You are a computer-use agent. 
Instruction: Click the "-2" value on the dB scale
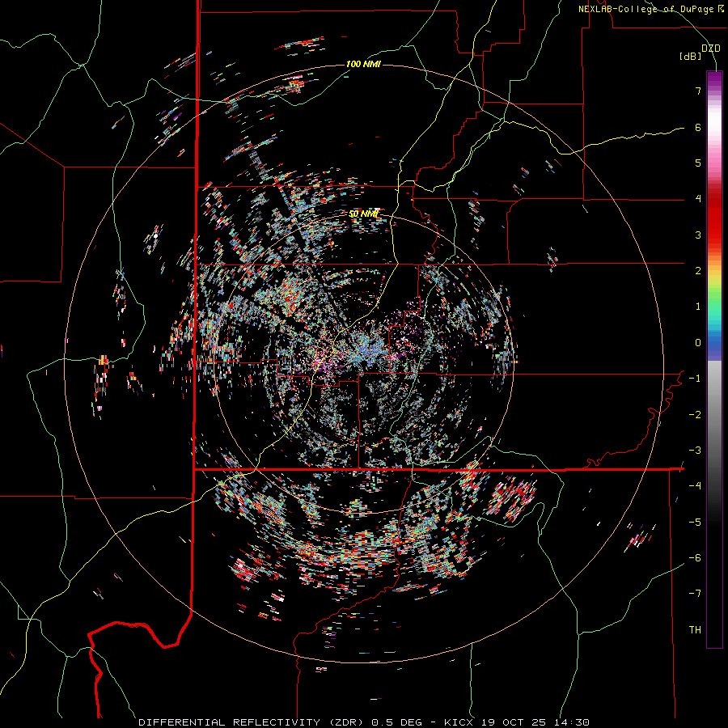click(695, 415)
